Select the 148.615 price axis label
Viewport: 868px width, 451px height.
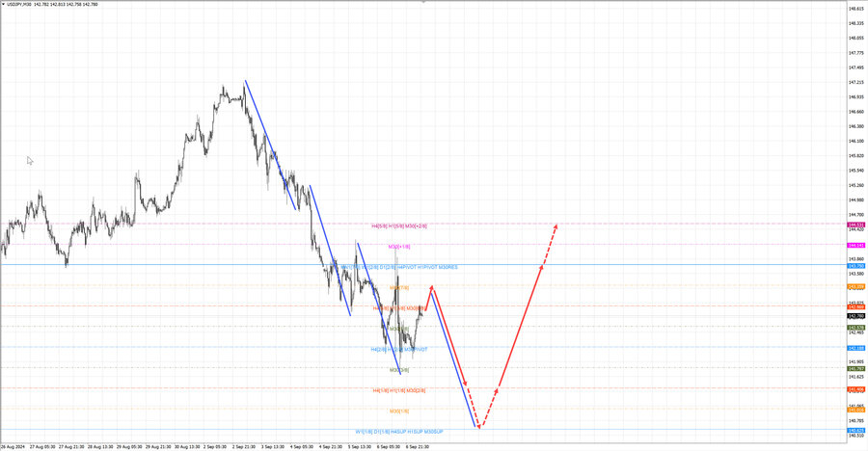pos(856,9)
